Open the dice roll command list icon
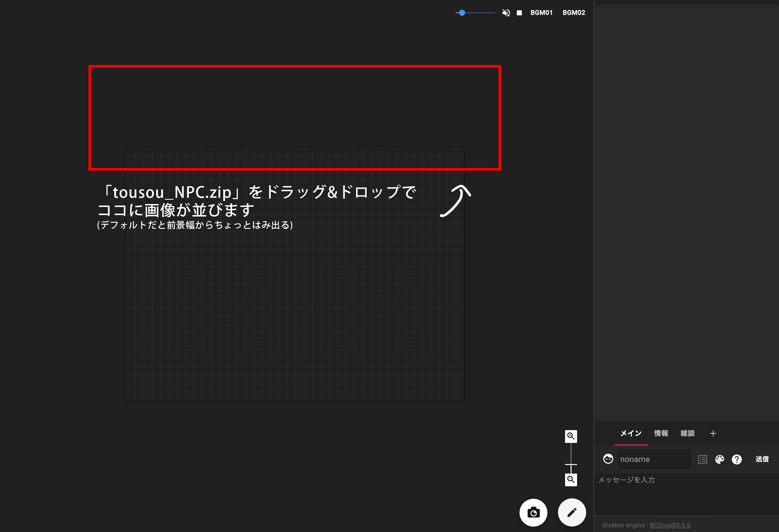 pyautogui.click(x=703, y=459)
